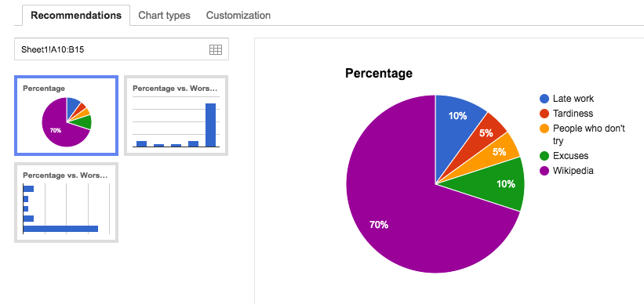The width and height of the screenshot is (644, 304).
Task: Switch to the Chart types tab
Action: point(164,16)
